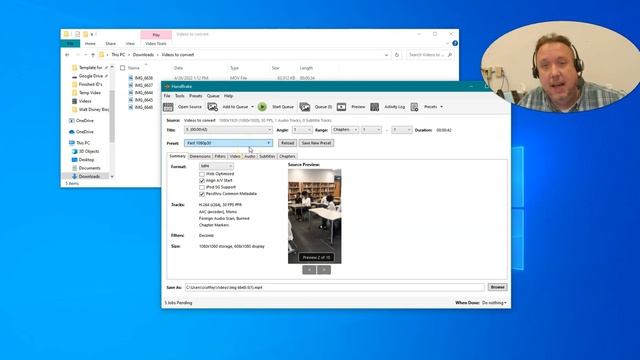Expand the Add to Queue dropdown arrow
Viewport: 640px width, 360px height.
(x=252, y=107)
